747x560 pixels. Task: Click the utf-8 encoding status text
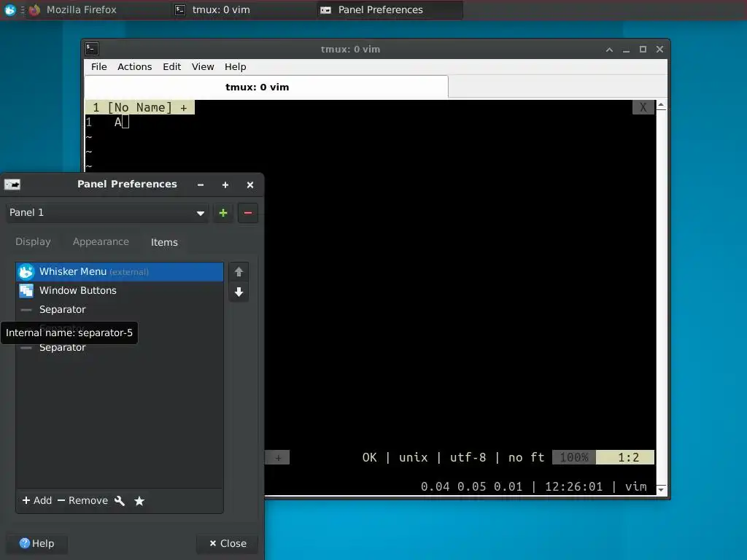coord(468,458)
